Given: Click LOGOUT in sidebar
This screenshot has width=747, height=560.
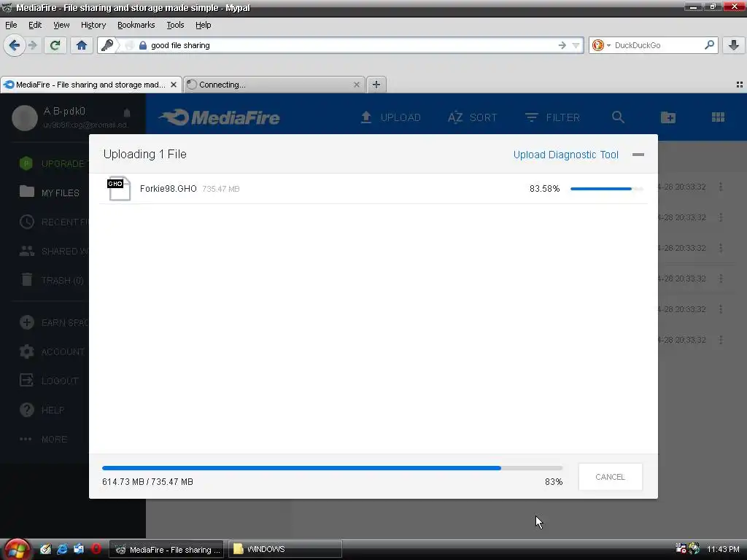Looking at the screenshot, I should [49, 381].
